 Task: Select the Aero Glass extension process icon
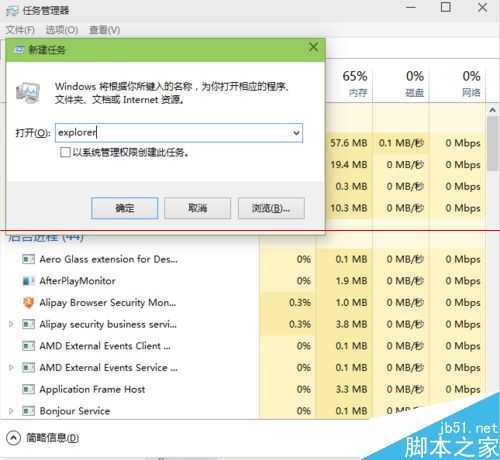pyautogui.click(x=28, y=259)
